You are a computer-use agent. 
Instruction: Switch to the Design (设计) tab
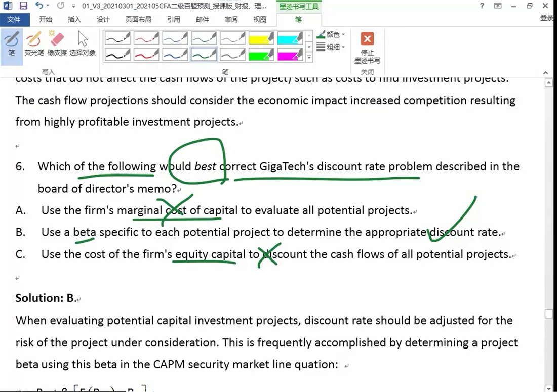[x=103, y=20]
